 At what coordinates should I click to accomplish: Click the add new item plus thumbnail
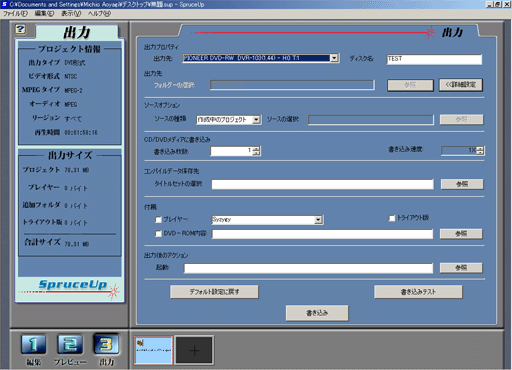[194, 350]
